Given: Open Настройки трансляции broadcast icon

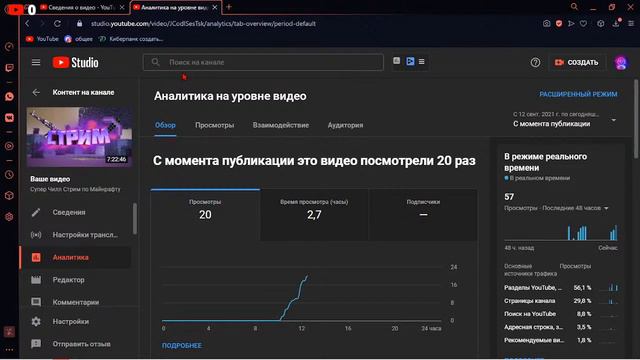Looking at the screenshot, I should pos(36,235).
